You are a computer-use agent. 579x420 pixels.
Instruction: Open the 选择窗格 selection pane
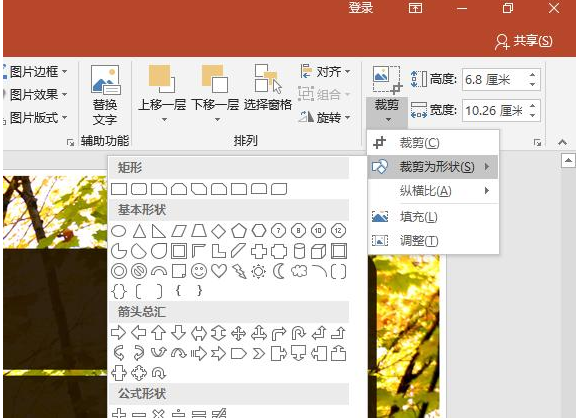[x=267, y=88]
